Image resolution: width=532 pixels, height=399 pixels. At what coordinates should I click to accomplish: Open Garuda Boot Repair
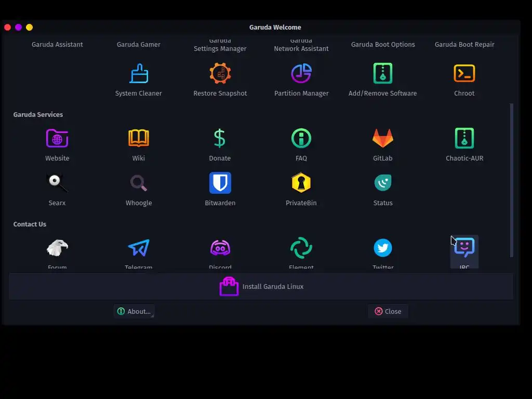[x=464, y=45]
